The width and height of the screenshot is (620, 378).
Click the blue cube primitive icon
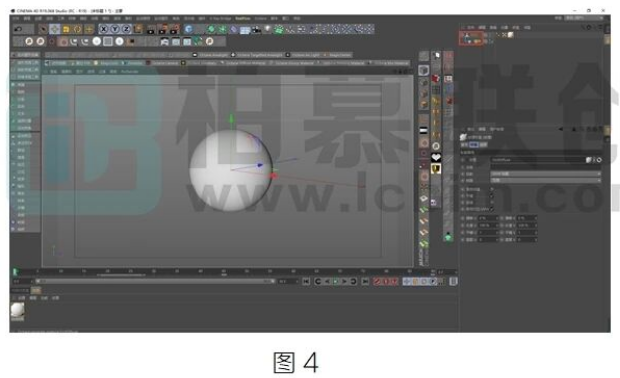tap(189, 29)
